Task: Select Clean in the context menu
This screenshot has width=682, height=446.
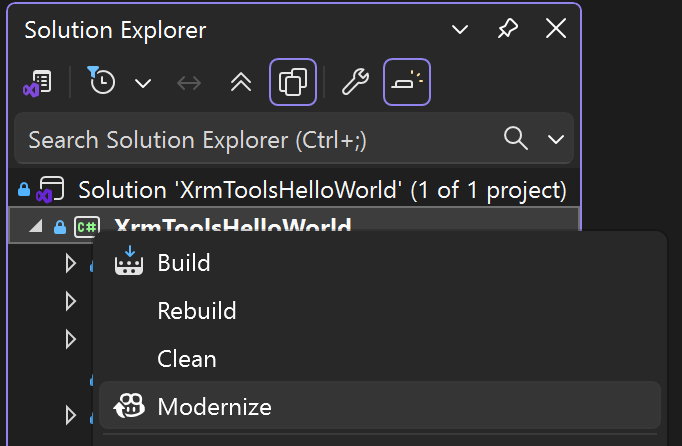Action: (x=187, y=358)
